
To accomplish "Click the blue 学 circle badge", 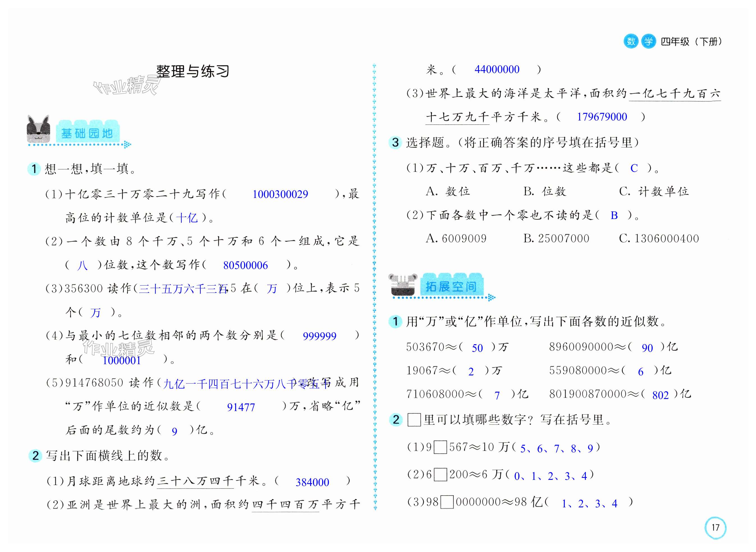I will click(649, 42).
